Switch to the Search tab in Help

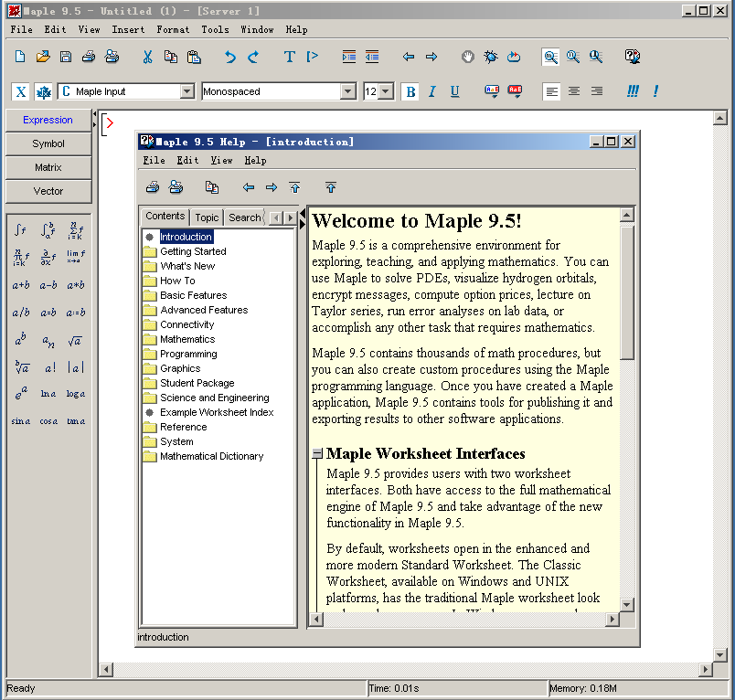pyautogui.click(x=244, y=217)
